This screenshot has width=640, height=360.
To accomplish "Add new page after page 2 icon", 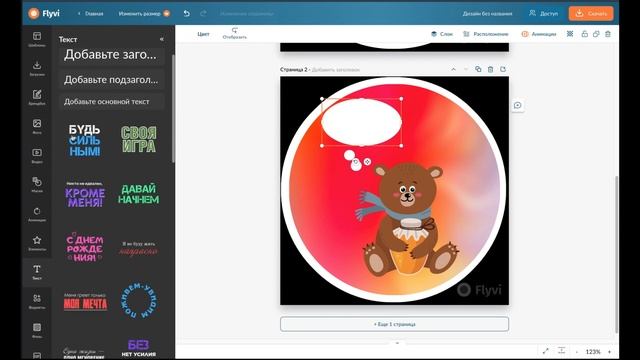I will coord(503,69).
